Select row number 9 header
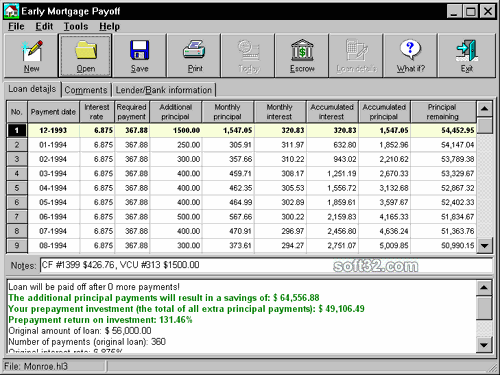This screenshot has height=375, width=500. point(17,246)
